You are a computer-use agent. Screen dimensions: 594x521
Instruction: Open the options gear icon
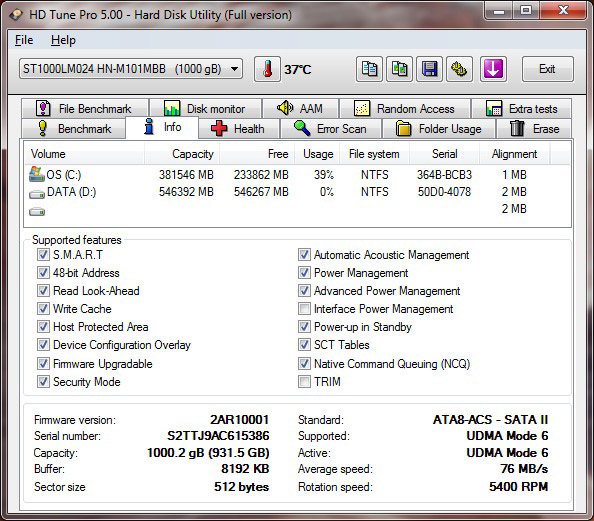[x=459, y=69]
